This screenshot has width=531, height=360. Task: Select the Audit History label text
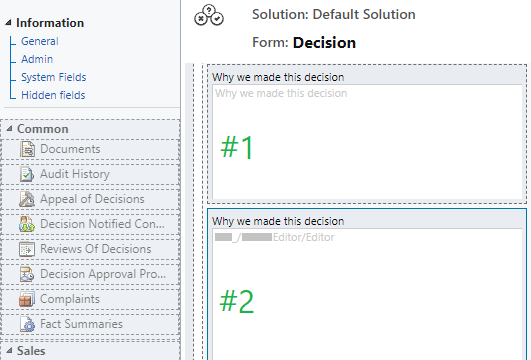coord(75,174)
